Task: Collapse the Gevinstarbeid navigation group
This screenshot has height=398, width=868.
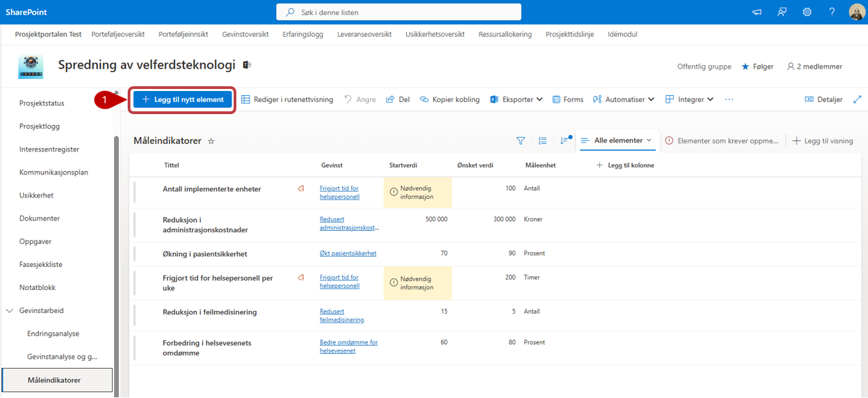Action: click(x=10, y=310)
